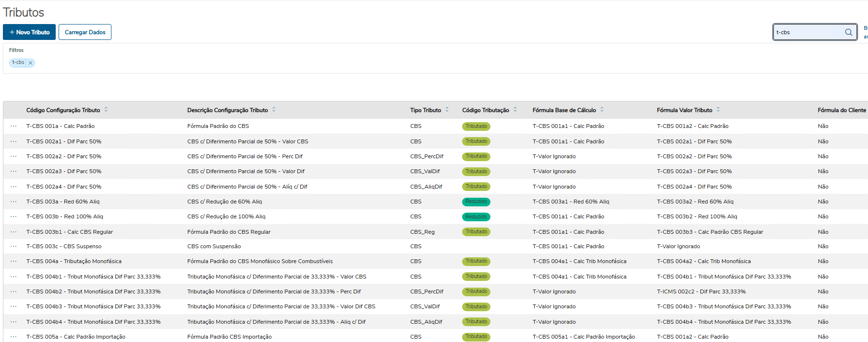The height and width of the screenshot is (342, 868).
Task: Open actions for T-CBS 005a - Calc Padrão Importação
Action: (13, 337)
